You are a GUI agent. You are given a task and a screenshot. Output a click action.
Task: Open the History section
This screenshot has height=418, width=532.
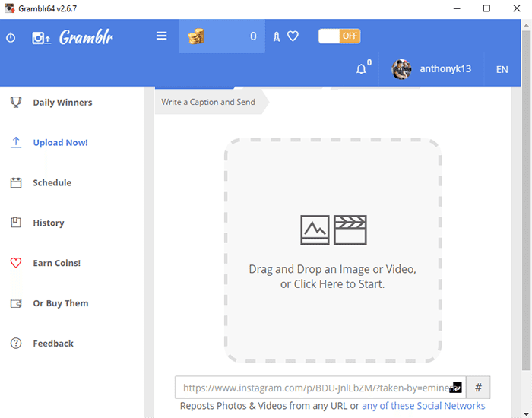click(x=49, y=223)
